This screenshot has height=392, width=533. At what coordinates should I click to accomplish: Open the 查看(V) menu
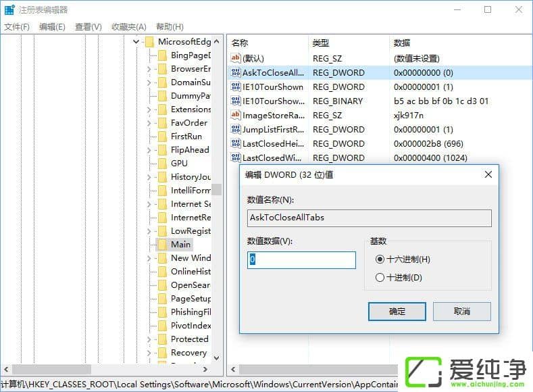coord(88,27)
